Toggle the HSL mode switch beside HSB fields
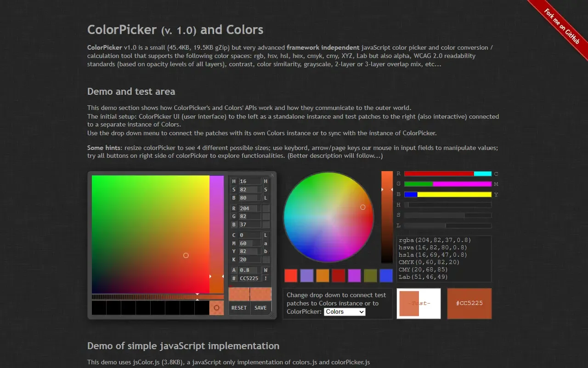The height and width of the screenshot is (368, 588). 266,190
